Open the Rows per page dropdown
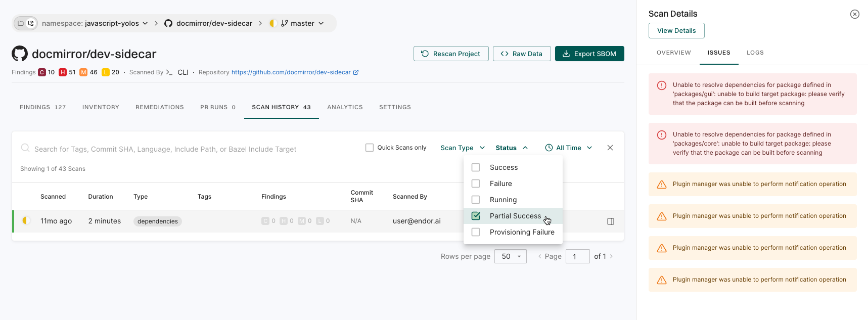The image size is (868, 320). (511, 256)
